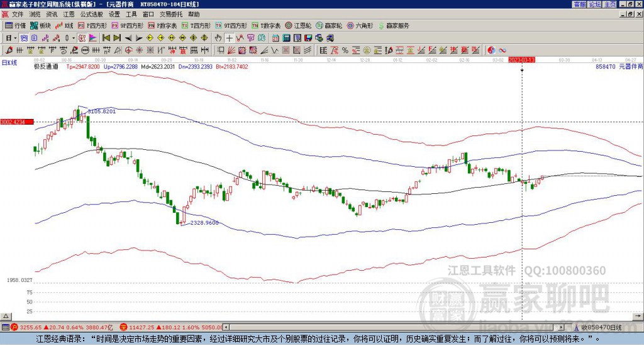Select the hand pan tool

(x=218, y=38)
